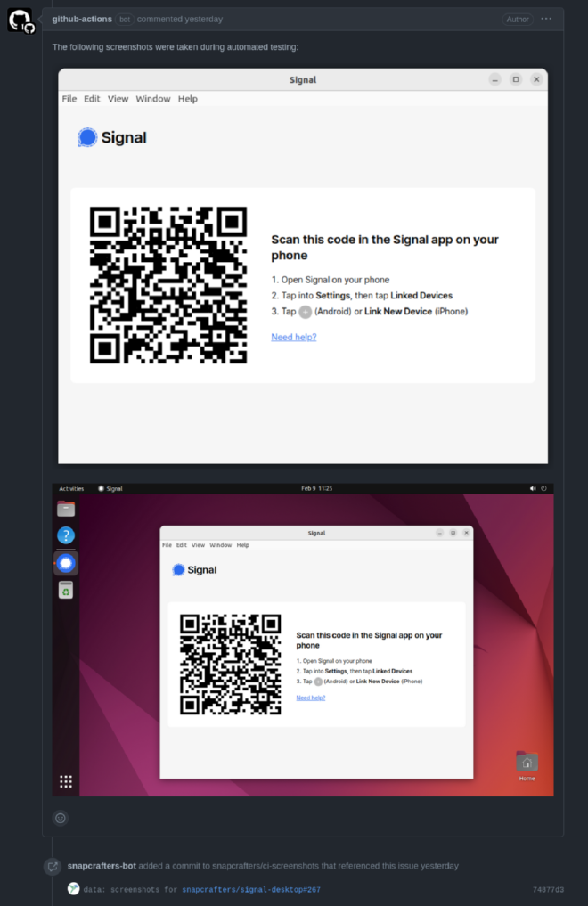Open the Feb 9 11:25 clock menu

tap(316, 488)
